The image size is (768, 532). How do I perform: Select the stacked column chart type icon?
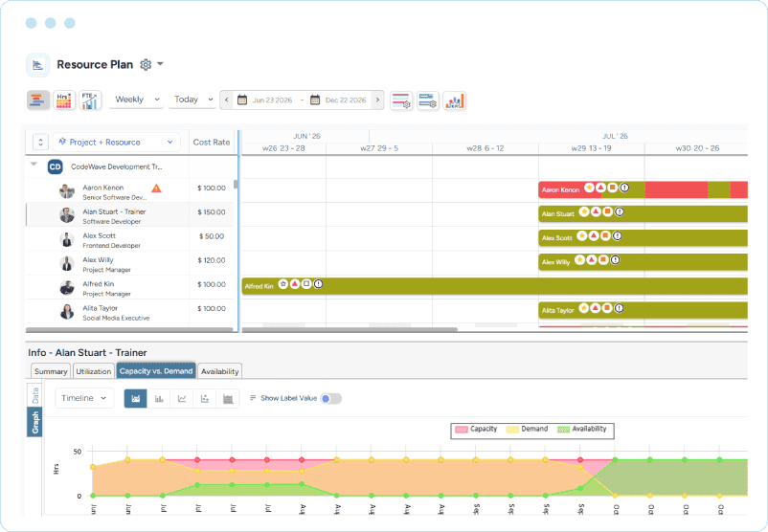(x=228, y=398)
